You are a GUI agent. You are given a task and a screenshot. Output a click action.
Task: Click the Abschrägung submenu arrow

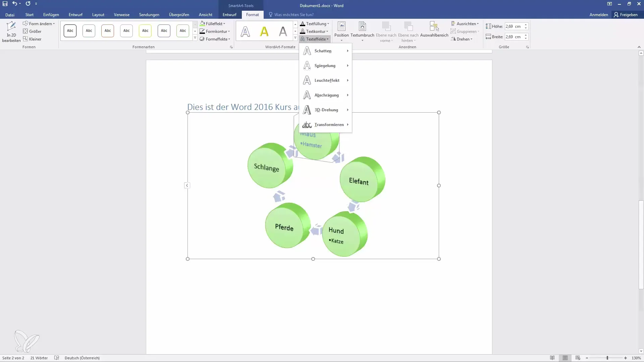coord(347,95)
